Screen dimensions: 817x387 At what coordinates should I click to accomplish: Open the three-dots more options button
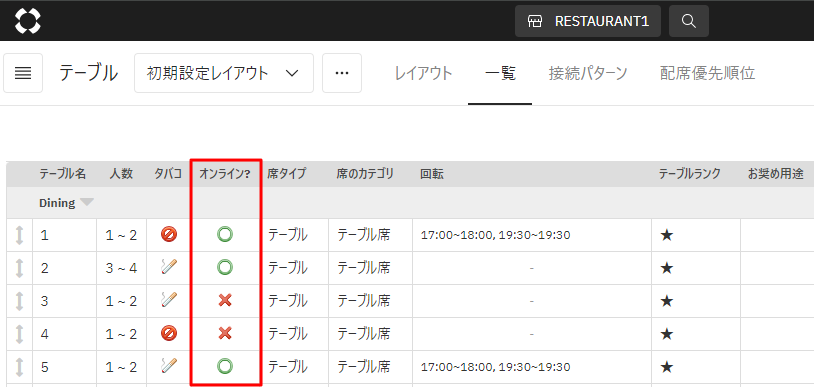[342, 73]
